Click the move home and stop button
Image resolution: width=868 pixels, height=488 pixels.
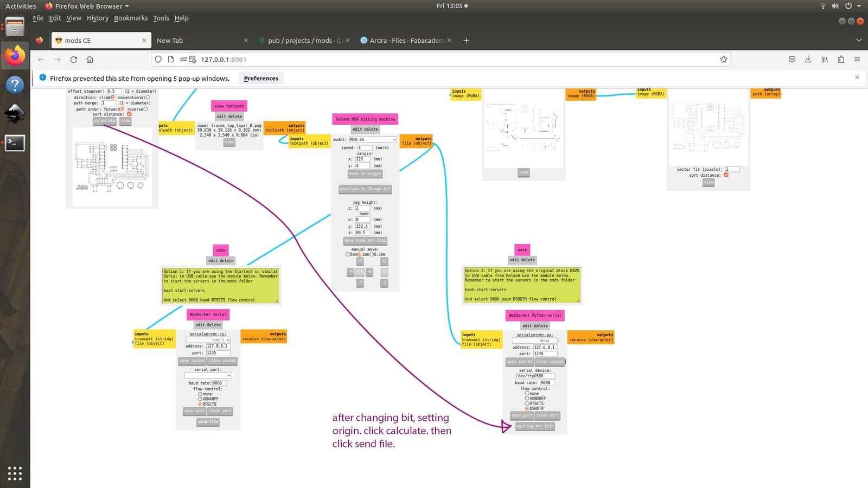click(365, 241)
